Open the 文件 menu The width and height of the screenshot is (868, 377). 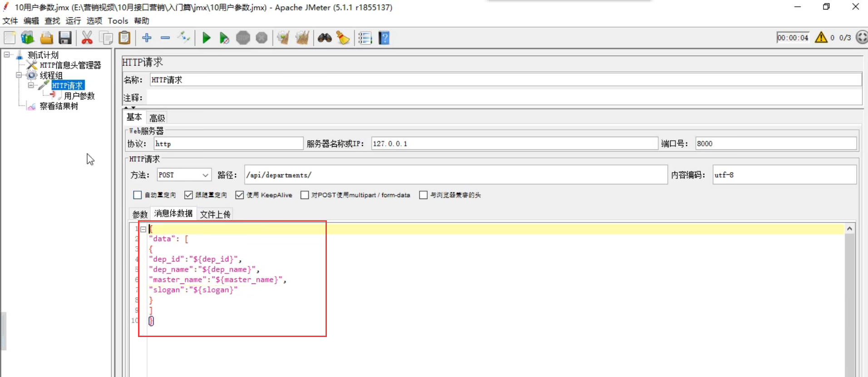(10, 21)
